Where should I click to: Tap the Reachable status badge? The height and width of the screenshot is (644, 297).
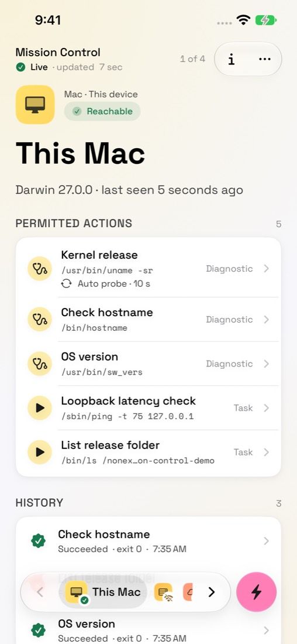pos(102,111)
